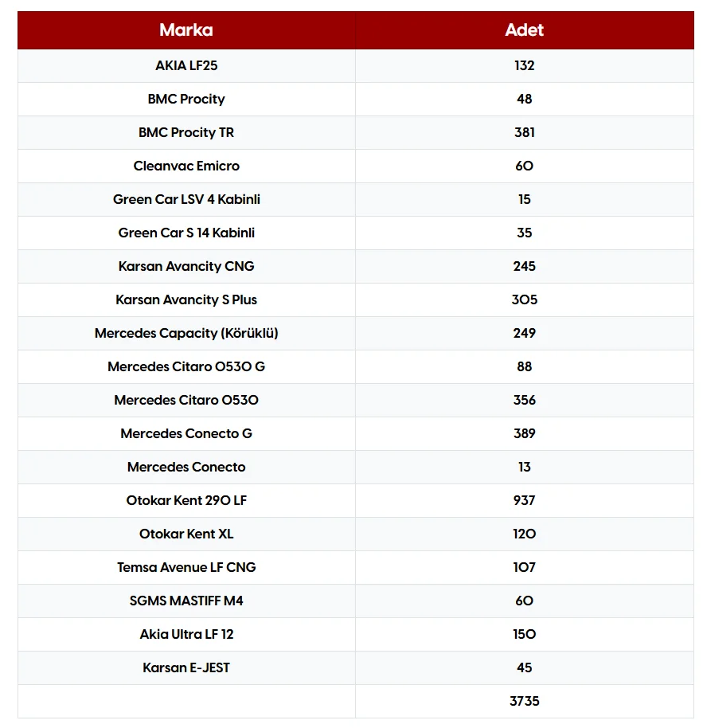Click the Cleanvac Emicro row label

(x=186, y=166)
